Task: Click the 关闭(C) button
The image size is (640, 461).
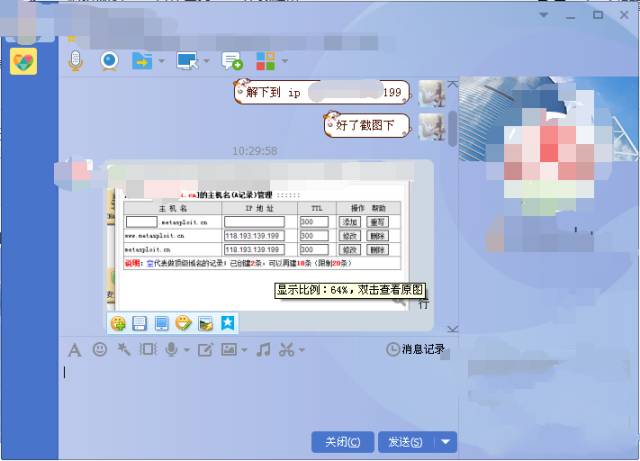Action: [342, 442]
